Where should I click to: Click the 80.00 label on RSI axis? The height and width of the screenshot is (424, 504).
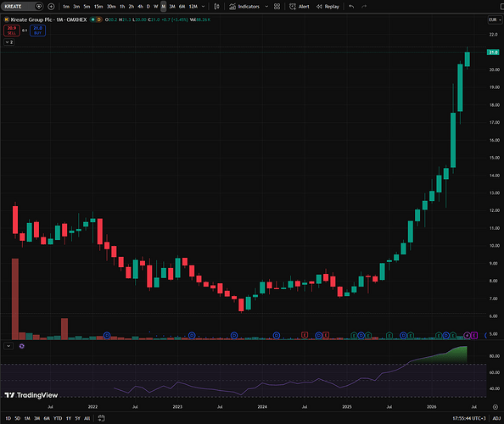(495, 356)
